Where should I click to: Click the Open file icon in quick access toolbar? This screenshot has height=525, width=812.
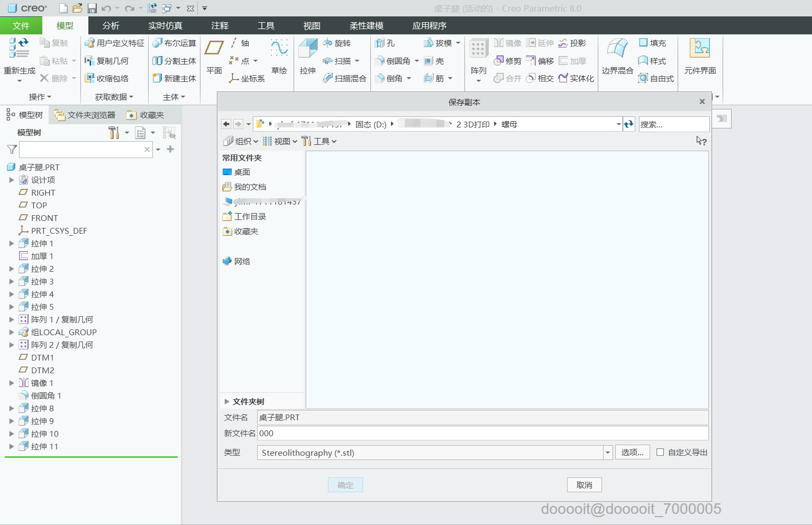point(77,8)
